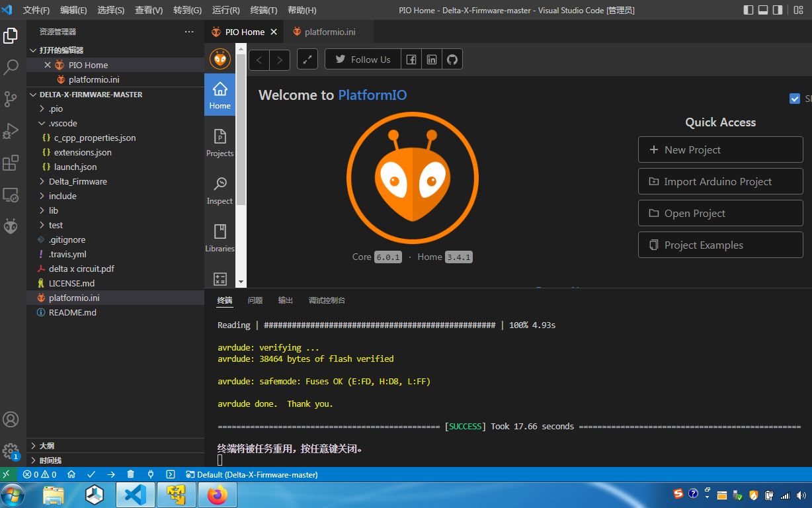812x508 pixels.
Task: Open the Search view icon
Action: tap(11, 67)
